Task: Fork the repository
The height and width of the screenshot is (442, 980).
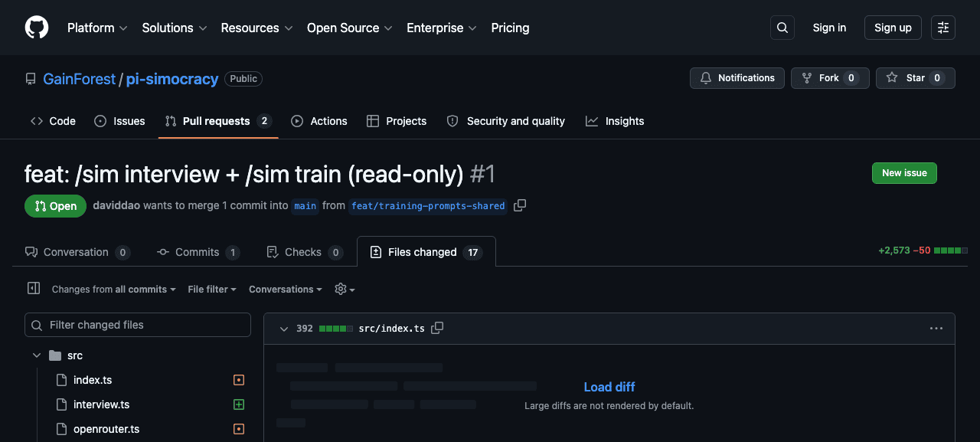Action: point(830,78)
